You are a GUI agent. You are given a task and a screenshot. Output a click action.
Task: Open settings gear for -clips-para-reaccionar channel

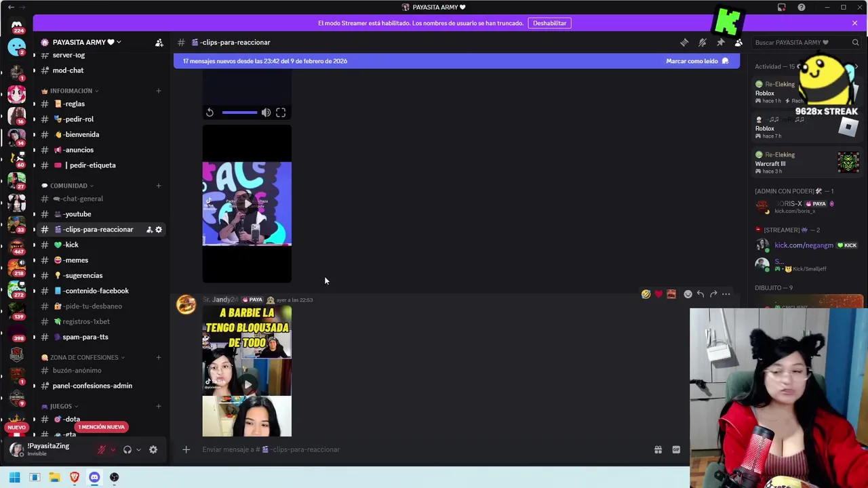point(159,230)
